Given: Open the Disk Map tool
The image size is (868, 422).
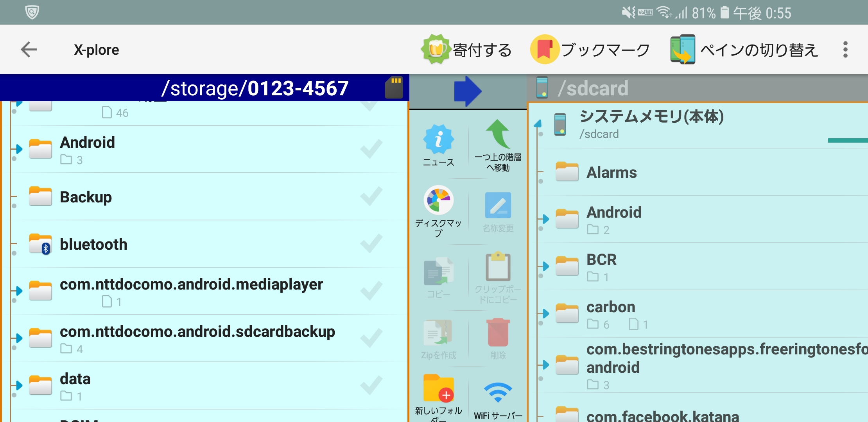Looking at the screenshot, I should (438, 200).
